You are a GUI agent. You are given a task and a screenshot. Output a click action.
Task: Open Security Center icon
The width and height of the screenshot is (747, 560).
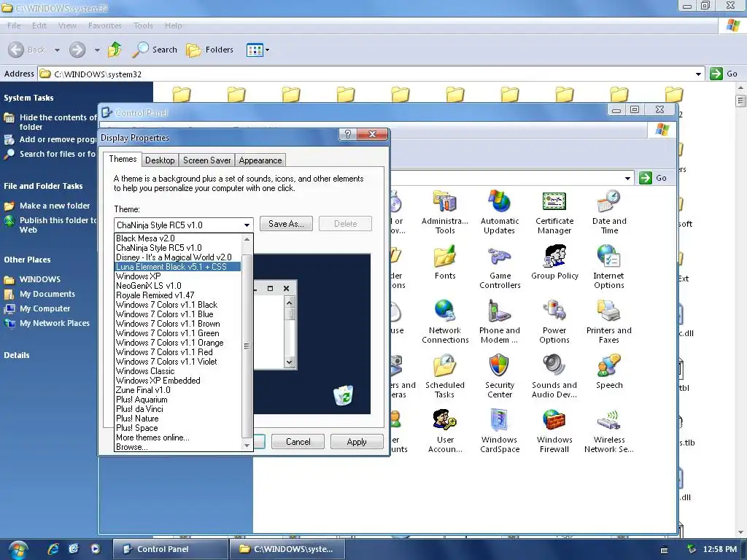(499, 376)
